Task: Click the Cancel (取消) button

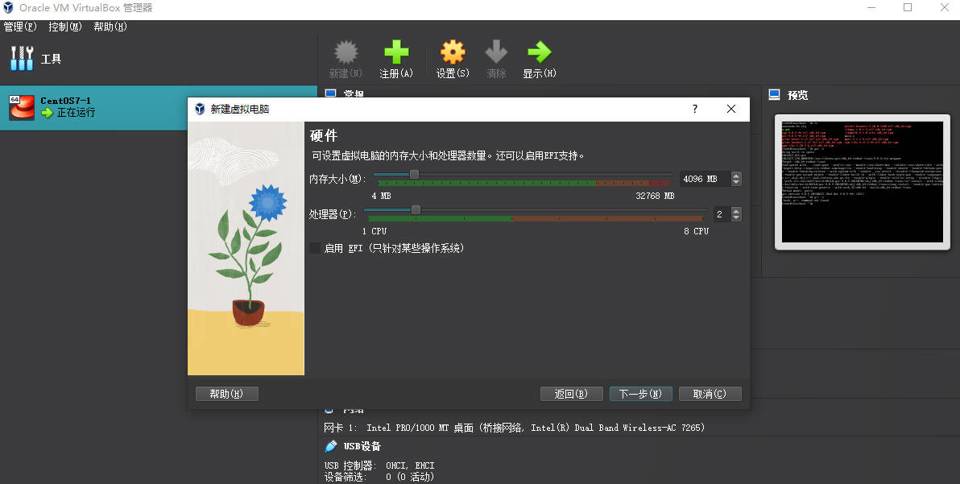Action: [x=710, y=394]
